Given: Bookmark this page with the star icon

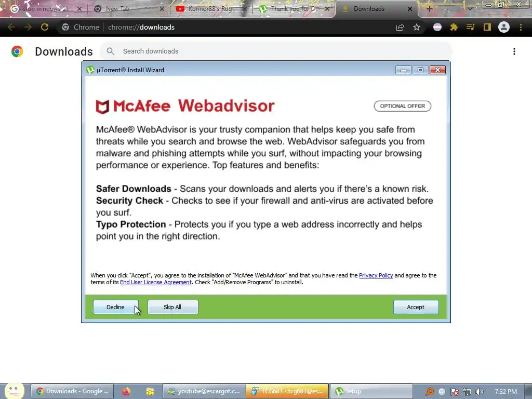Looking at the screenshot, I should 417,27.
